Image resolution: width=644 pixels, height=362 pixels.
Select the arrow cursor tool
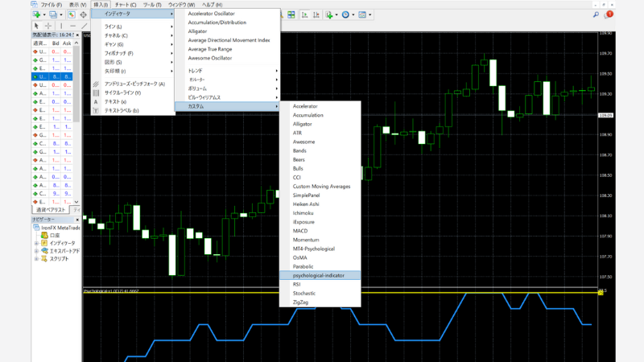pyautogui.click(x=36, y=26)
